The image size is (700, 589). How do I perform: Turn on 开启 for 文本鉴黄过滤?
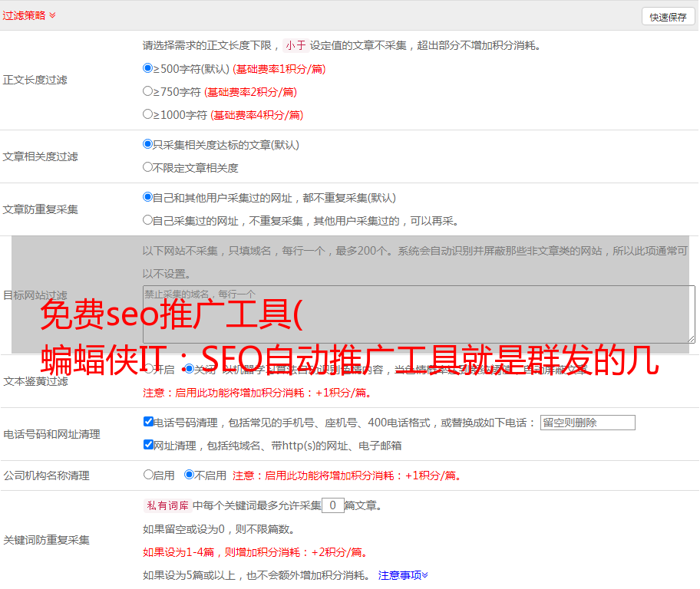[149, 369]
